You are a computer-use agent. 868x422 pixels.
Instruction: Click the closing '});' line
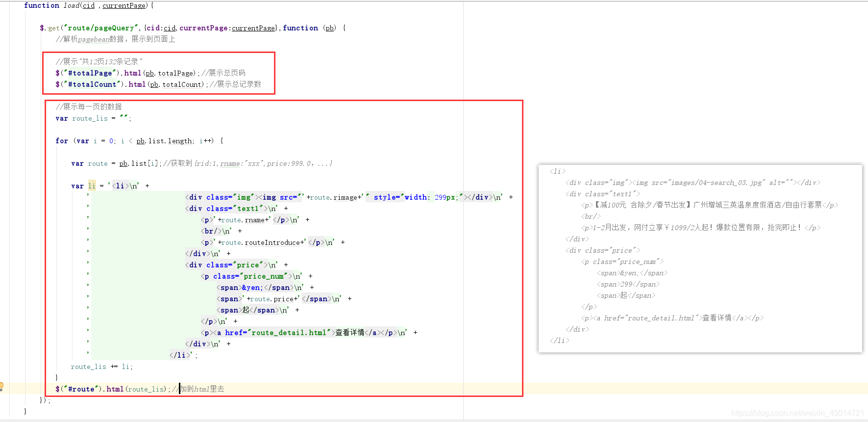(45, 400)
